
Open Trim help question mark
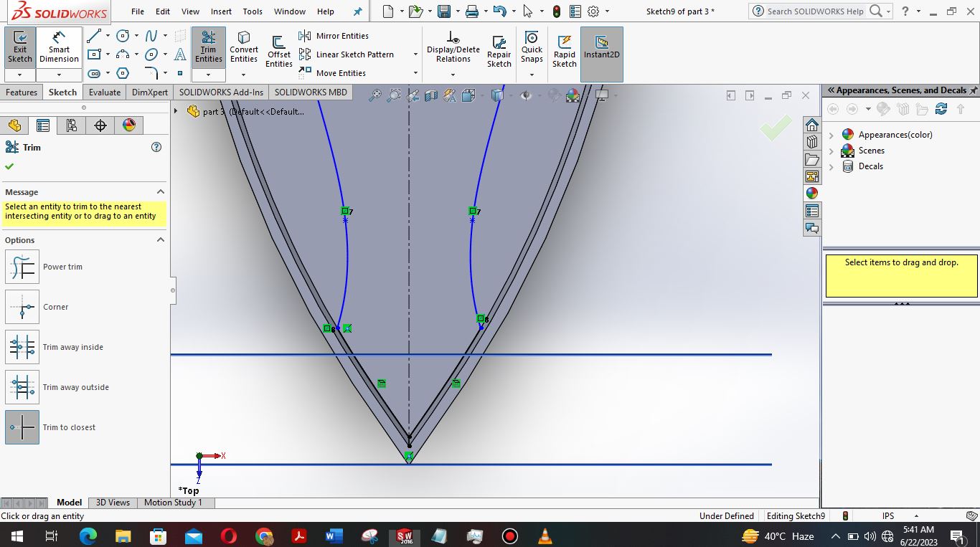[156, 147]
